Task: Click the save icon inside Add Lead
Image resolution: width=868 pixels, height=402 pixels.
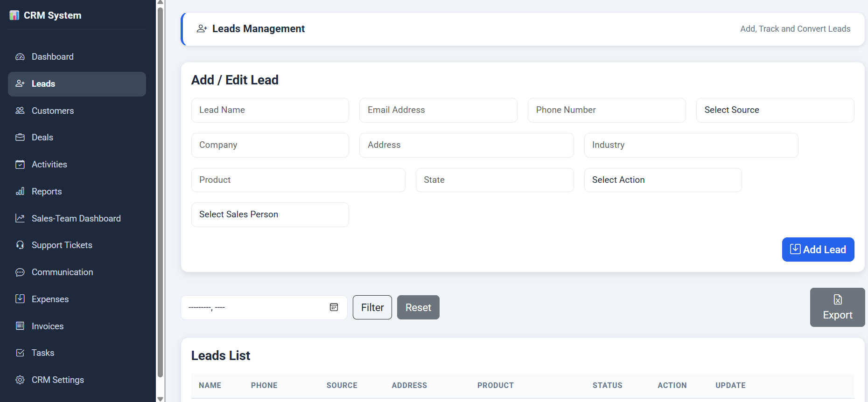Action: point(795,249)
